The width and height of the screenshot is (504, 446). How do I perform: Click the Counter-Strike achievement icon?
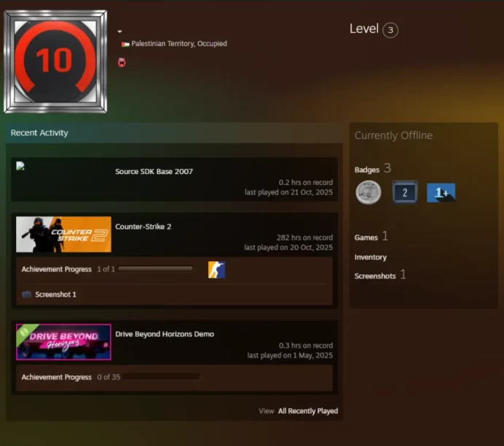pos(216,270)
